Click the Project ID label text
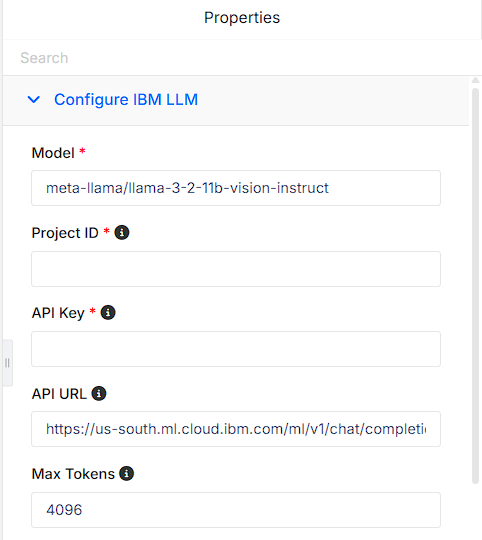Image resolution: width=482 pixels, height=540 pixels. [65, 233]
